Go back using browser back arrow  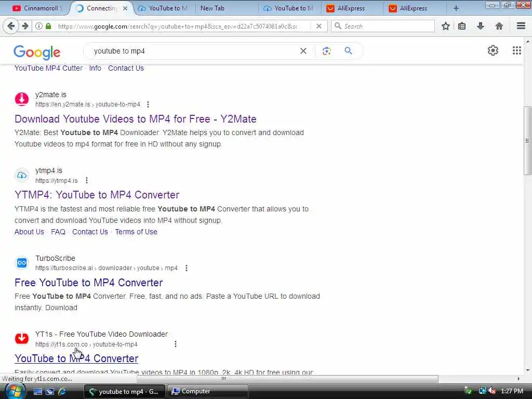(11, 26)
